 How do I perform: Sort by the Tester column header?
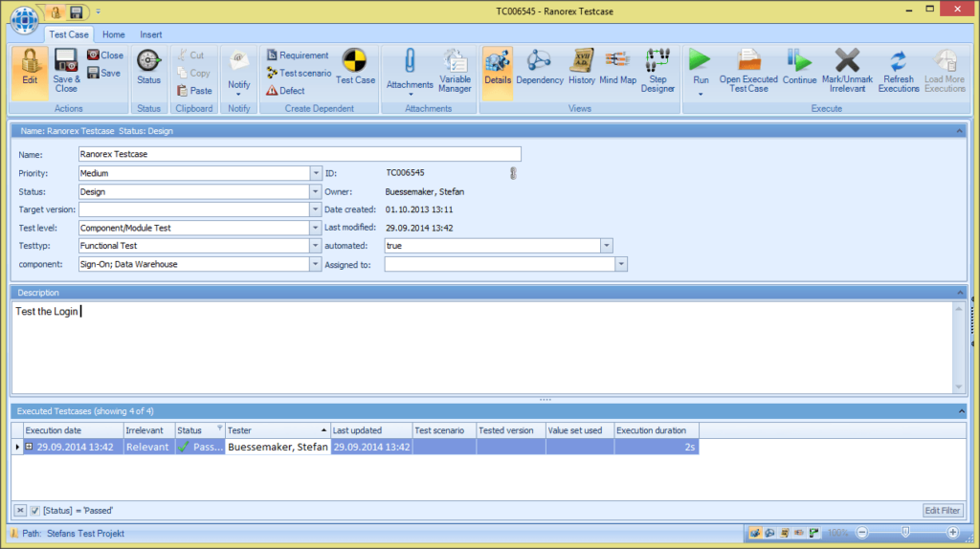pos(278,430)
